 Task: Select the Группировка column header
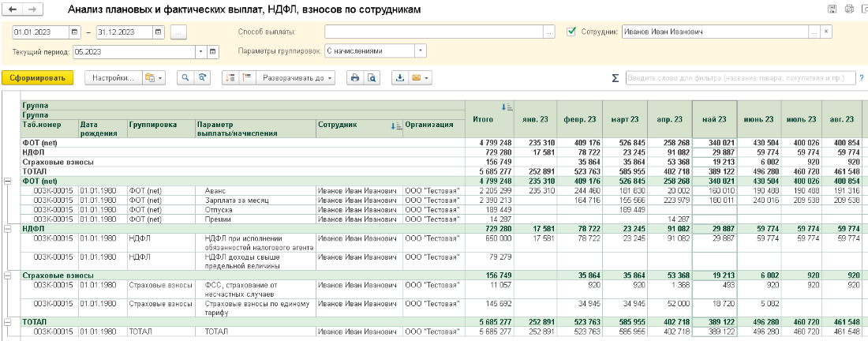161,129
